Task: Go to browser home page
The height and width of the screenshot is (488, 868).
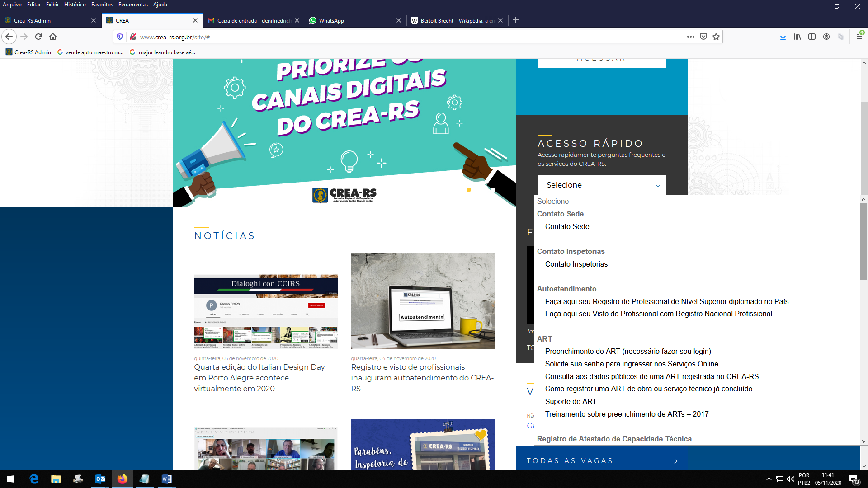Action: (x=53, y=37)
